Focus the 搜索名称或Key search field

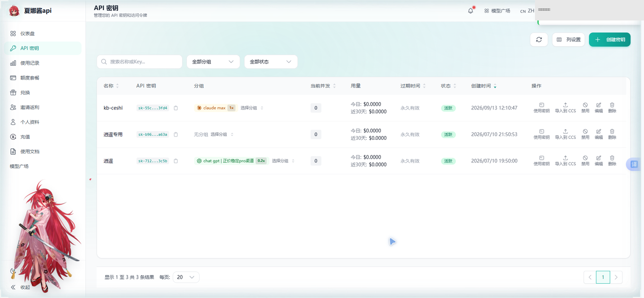139,62
